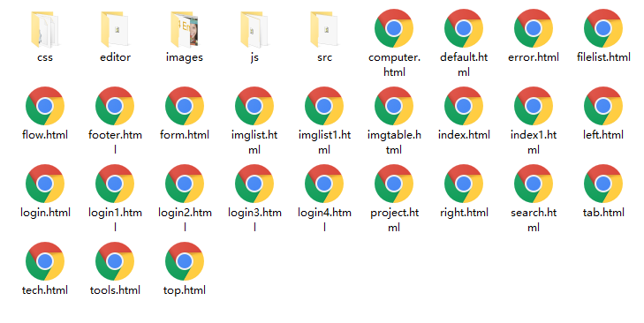Image resolution: width=644 pixels, height=323 pixels.
Task: Select the imglist.html file icon
Action: (x=254, y=106)
